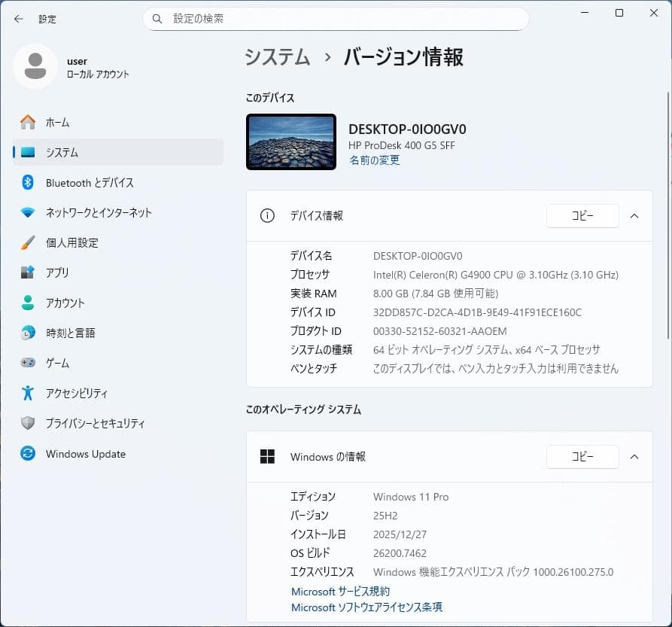Click the アカウント sidebar icon
672x627 pixels.
[x=29, y=303]
